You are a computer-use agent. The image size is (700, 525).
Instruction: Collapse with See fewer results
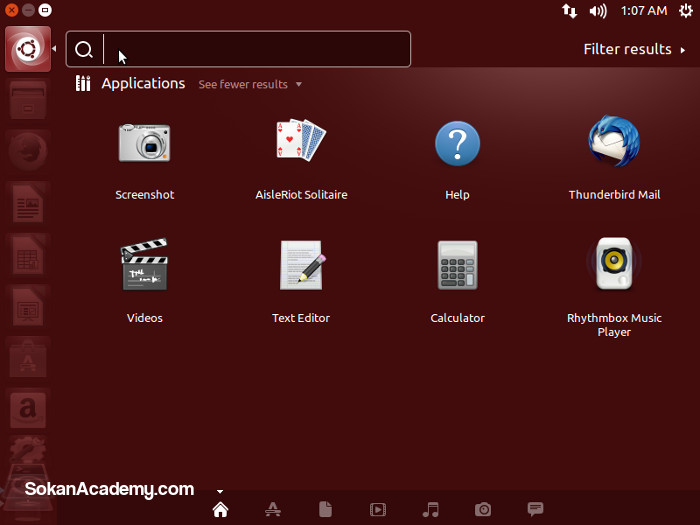click(250, 84)
